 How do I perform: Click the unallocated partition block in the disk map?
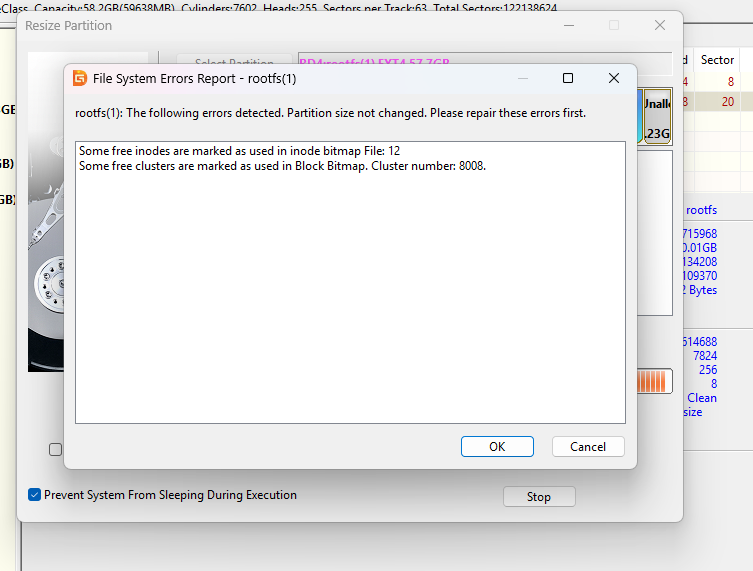tap(657, 117)
